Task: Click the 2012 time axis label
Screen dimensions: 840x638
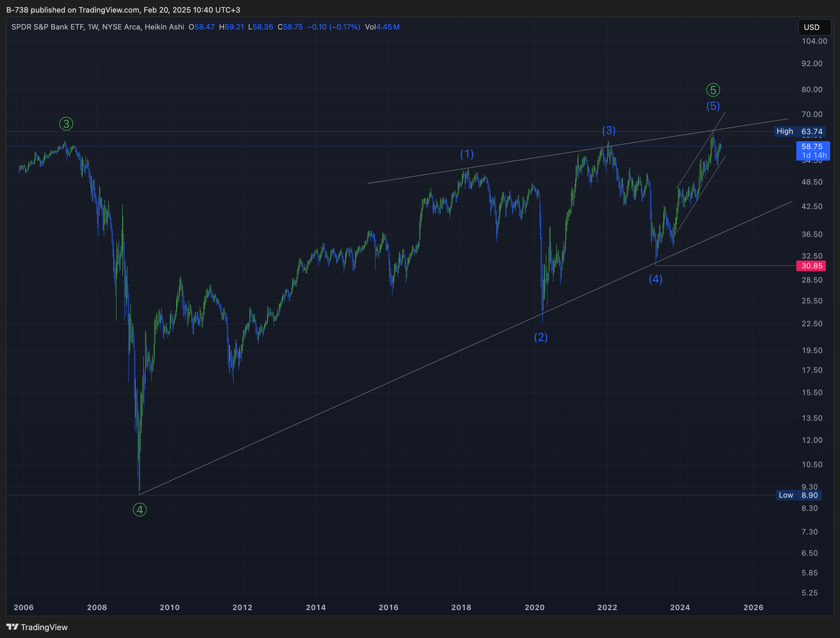Action: [x=242, y=607]
